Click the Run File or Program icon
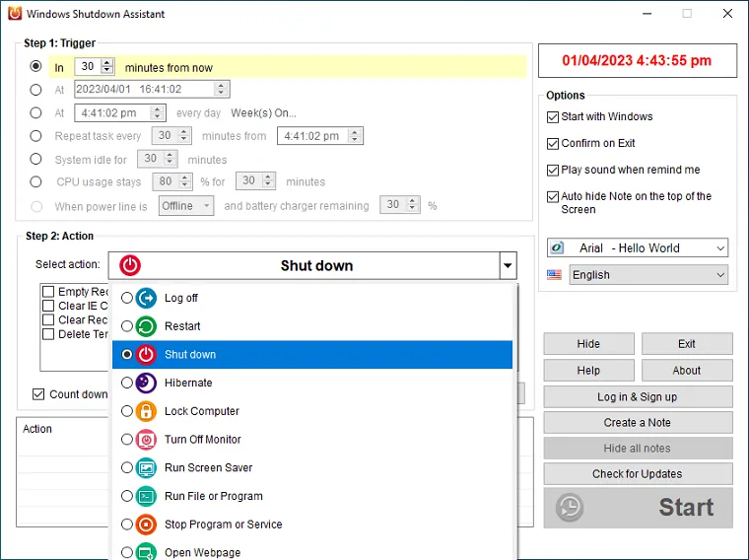 146,496
